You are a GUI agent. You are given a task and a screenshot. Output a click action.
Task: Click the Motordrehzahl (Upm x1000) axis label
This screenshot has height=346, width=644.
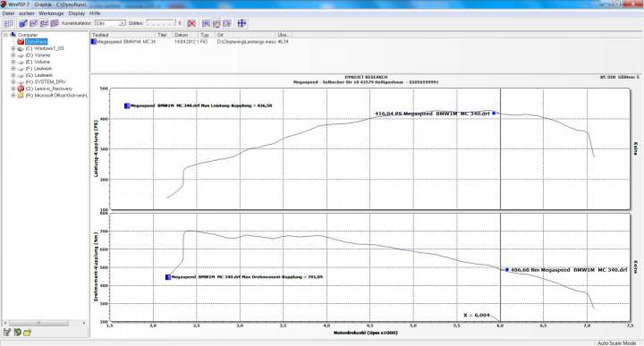366,333
